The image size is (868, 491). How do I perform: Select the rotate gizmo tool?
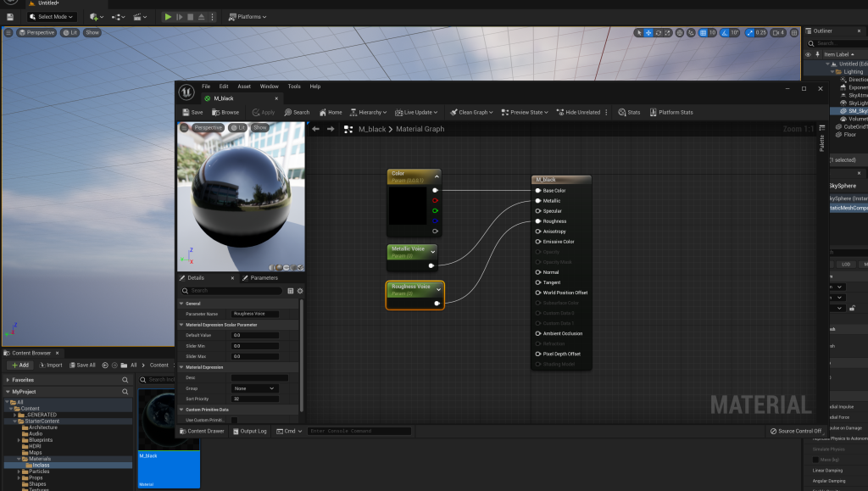[658, 33]
